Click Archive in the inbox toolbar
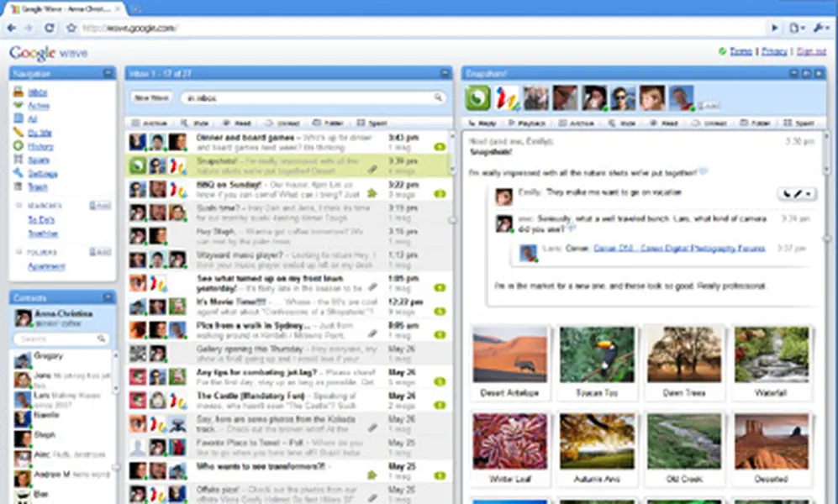Viewport: 838px width, 504px height. [x=150, y=123]
